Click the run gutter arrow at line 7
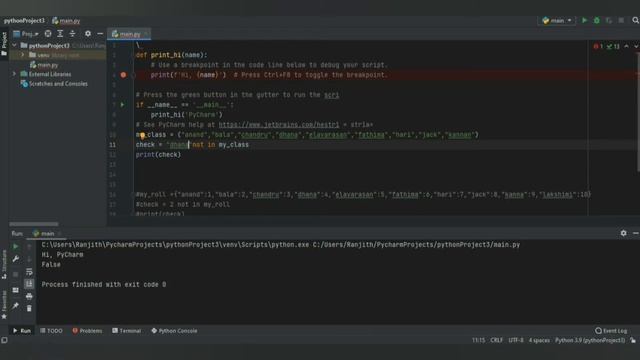The width and height of the screenshot is (640, 360). 122,105
